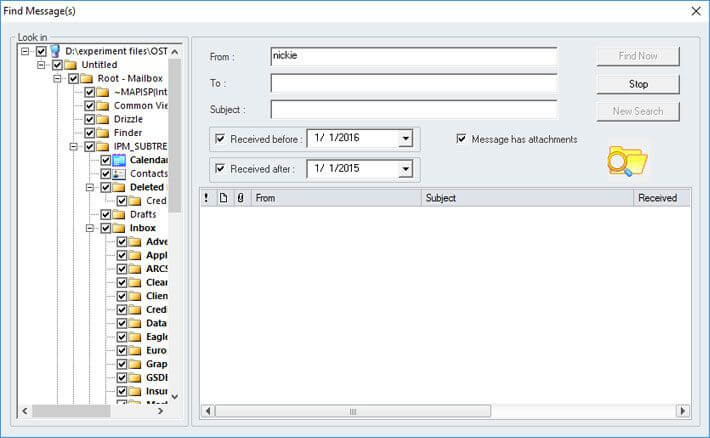710x438 pixels.
Task: Click the New Search button
Action: (x=638, y=111)
